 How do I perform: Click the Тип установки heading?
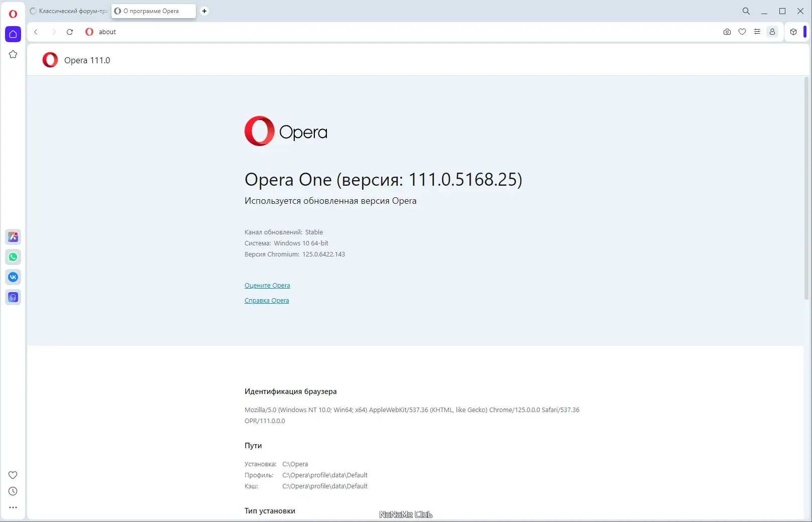(x=270, y=511)
